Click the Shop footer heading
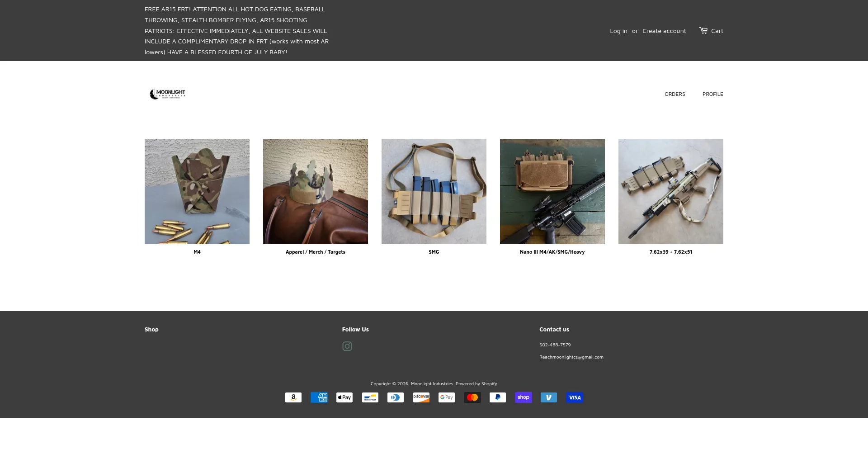868x449 pixels. pos(151,330)
